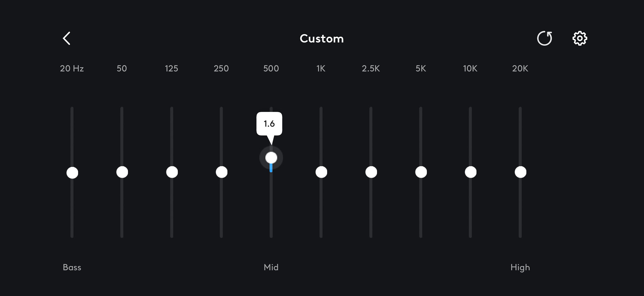Click the 20 Hz frequency label
Viewport: 644px width, 296px height.
coord(72,69)
